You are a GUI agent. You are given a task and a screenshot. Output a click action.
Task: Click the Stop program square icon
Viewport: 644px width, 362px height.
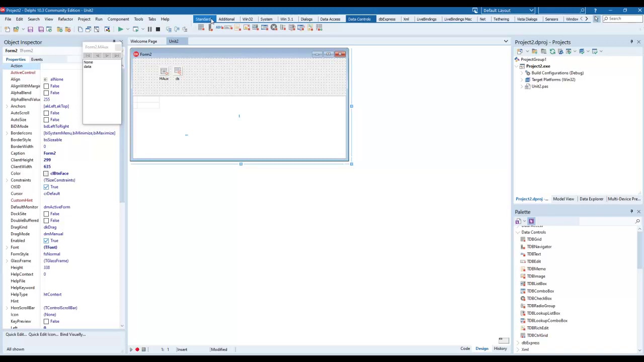click(x=157, y=29)
